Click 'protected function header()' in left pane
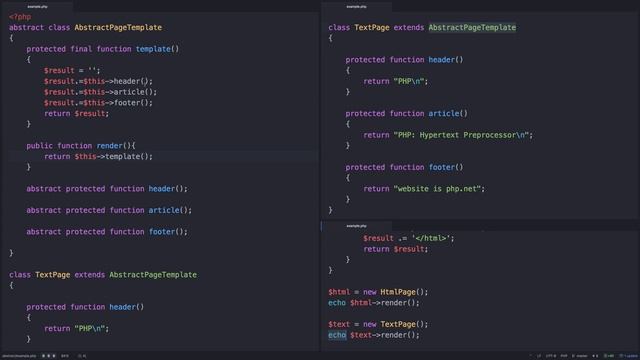 [85, 307]
